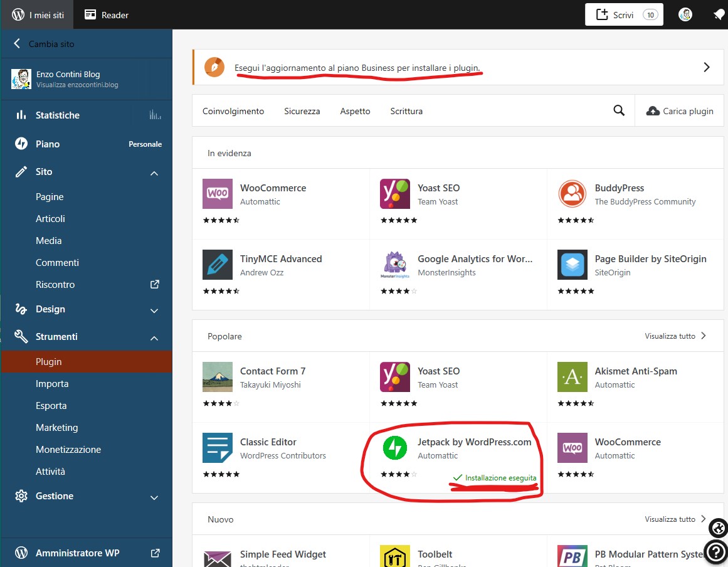Open Reader from the top bar
This screenshot has width=728, height=567.
[107, 14]
